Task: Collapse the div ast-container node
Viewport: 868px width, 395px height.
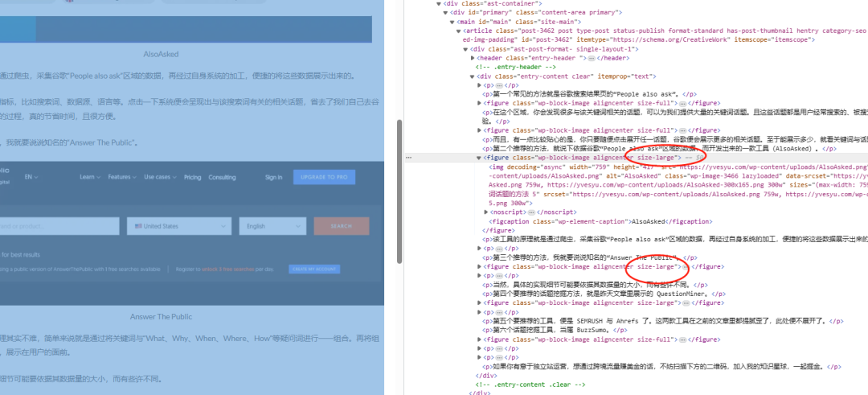Action: [439, 4]
